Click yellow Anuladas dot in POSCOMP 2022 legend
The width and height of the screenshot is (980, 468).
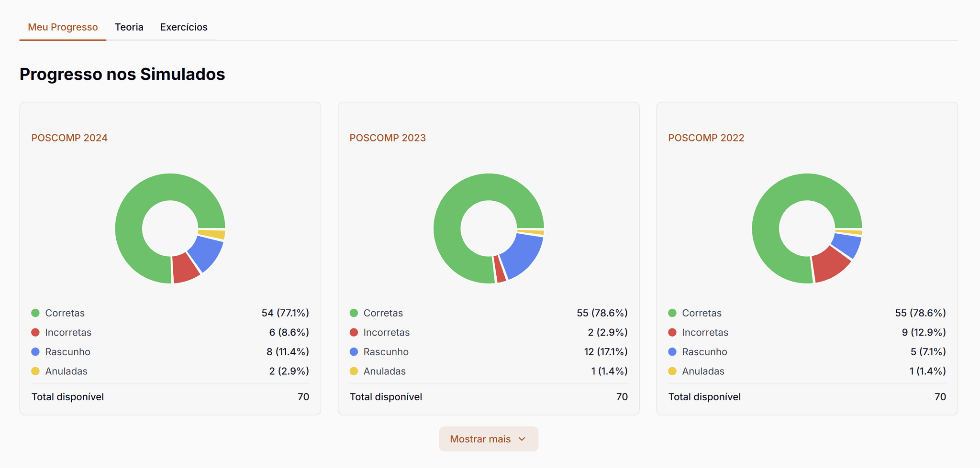tap(672, 371)
